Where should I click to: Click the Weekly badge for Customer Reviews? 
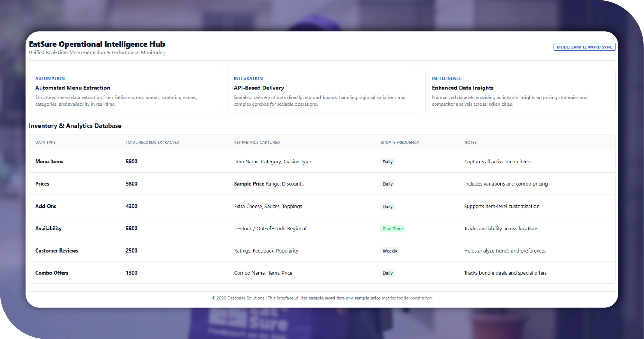click(x=390, y=251)
